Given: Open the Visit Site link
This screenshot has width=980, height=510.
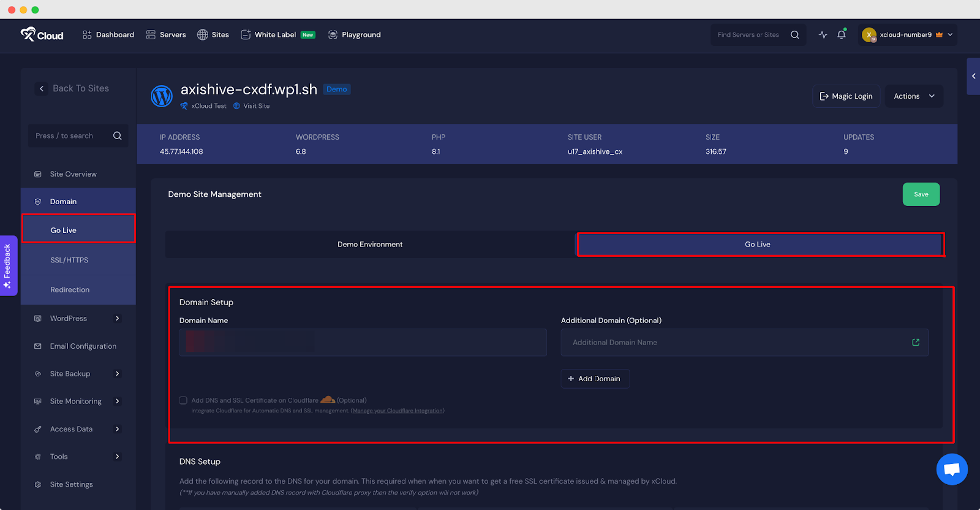Looking at the screenshot, I should pos(252,106).
